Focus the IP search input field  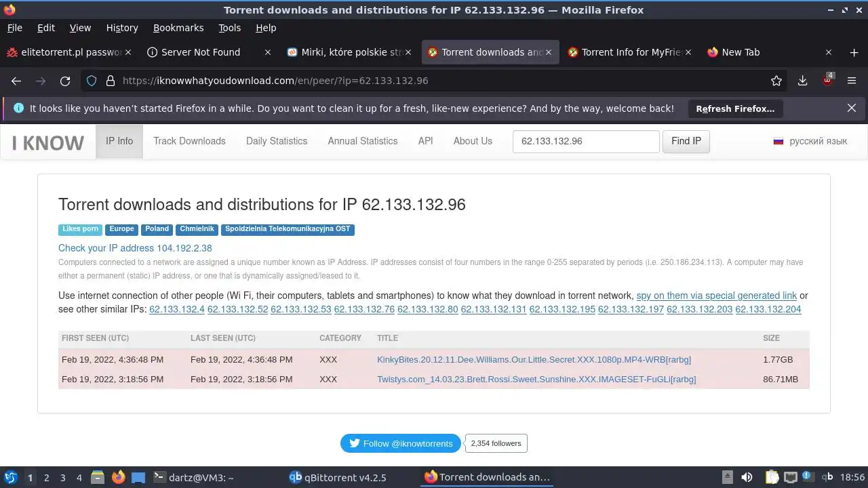click(586, 141)
